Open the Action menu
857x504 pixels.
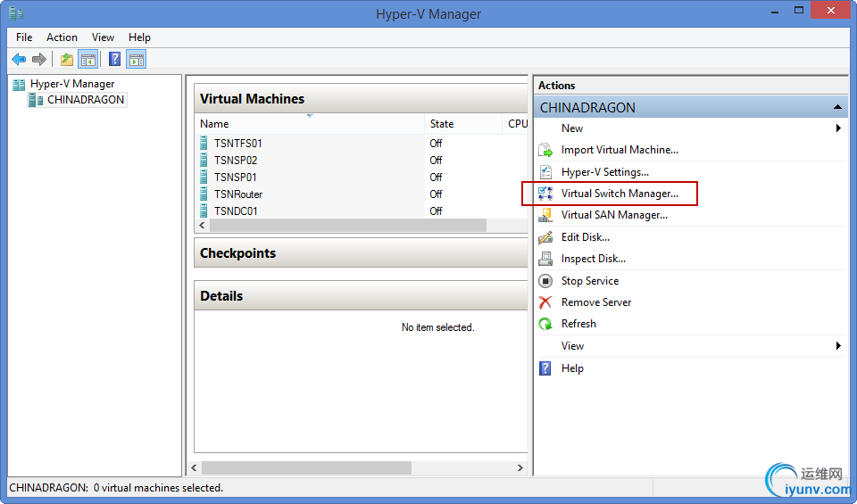tap(62, 37)
